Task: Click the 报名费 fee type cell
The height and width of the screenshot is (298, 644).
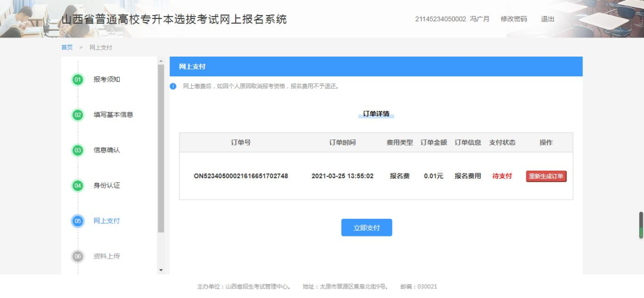Action: click(400, 176)
